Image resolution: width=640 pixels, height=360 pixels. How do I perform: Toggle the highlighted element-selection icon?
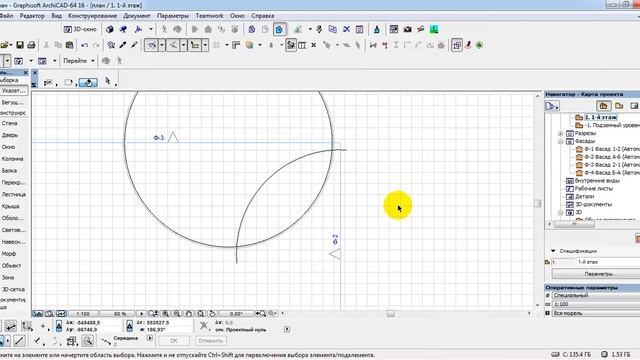pos(291,45)
